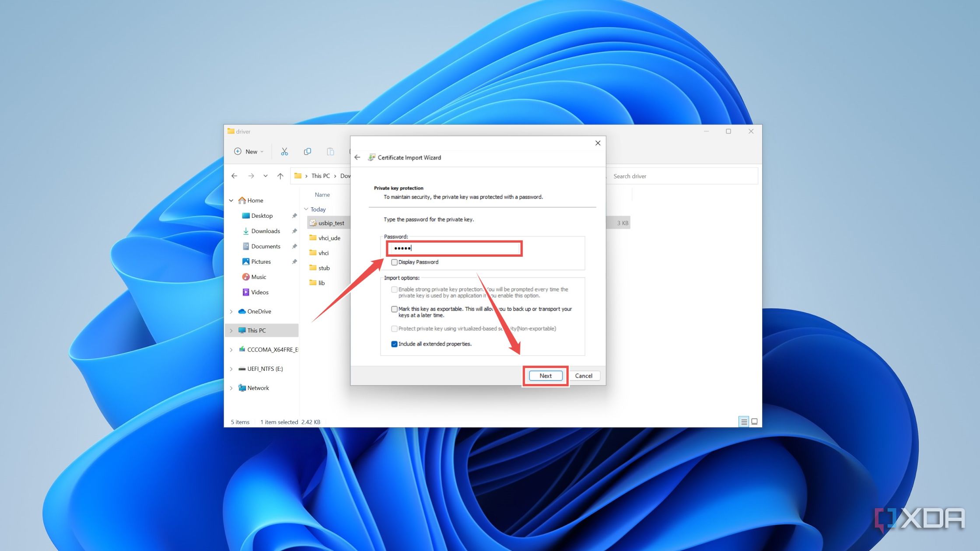The height and width of the screenshot is (551, 980).
Task: Open the usbip_test certificate file
Action: pyautogui.click(x=331, y=223)
